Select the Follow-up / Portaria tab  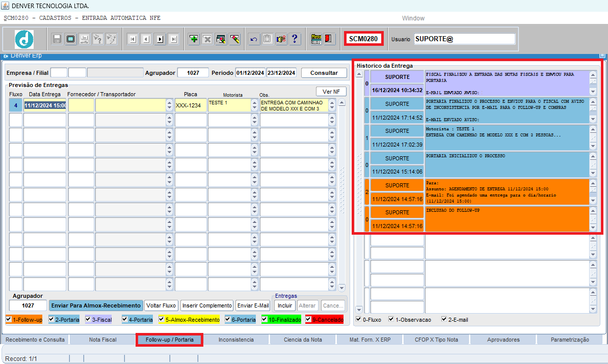click(x=169, y=340)
